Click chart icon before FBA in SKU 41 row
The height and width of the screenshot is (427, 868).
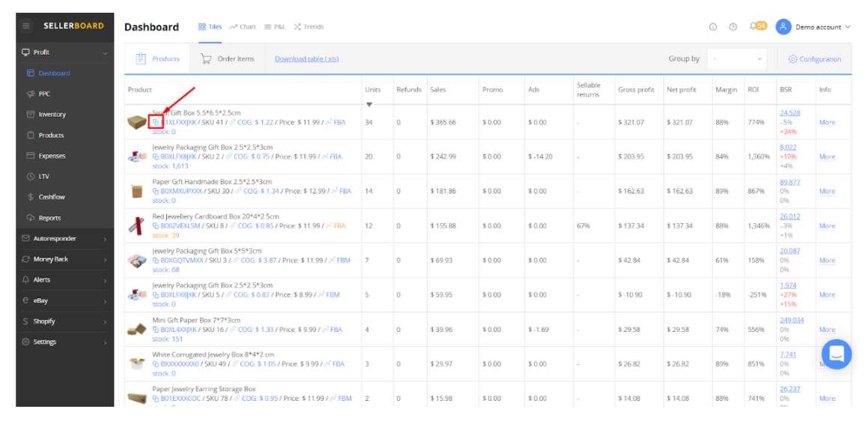point(328,122)
